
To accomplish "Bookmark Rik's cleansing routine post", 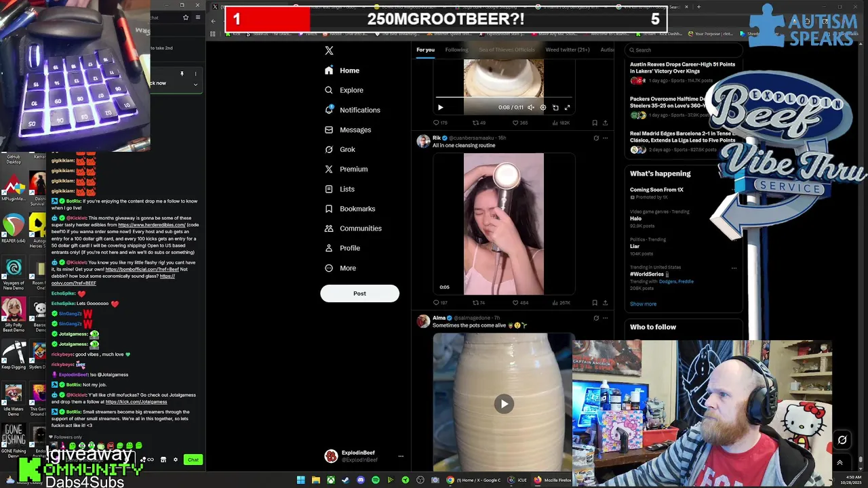I will [595, 303].
